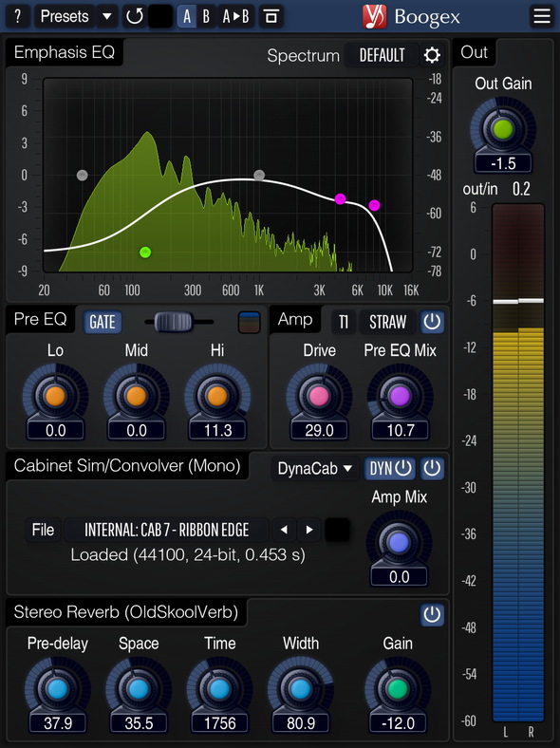560x748 pixels.
Task: Open the DynaCab mode dropdown
Action: pyautogui.click(x=315, y=469)
